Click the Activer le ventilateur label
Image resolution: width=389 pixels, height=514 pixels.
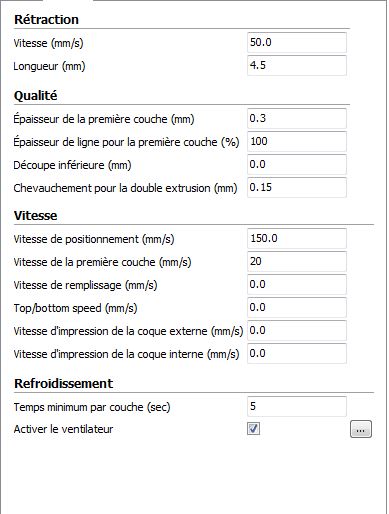tap(63, 429)
